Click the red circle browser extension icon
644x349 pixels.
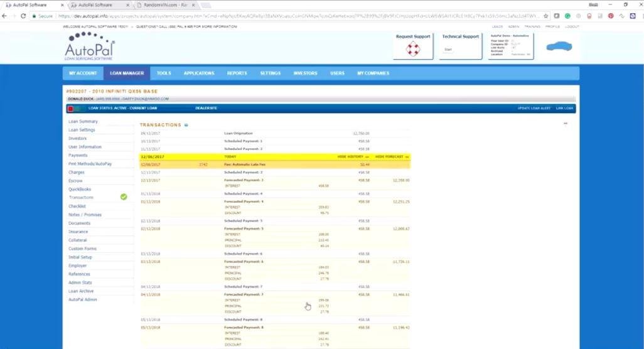pos(611,16)
